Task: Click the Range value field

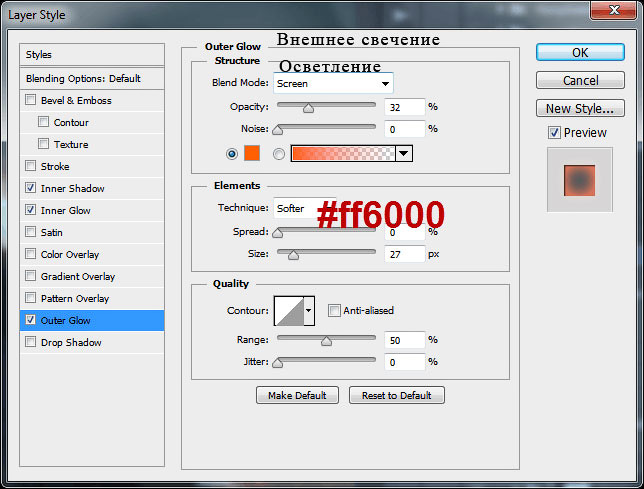Action: [x=405, y=340]
